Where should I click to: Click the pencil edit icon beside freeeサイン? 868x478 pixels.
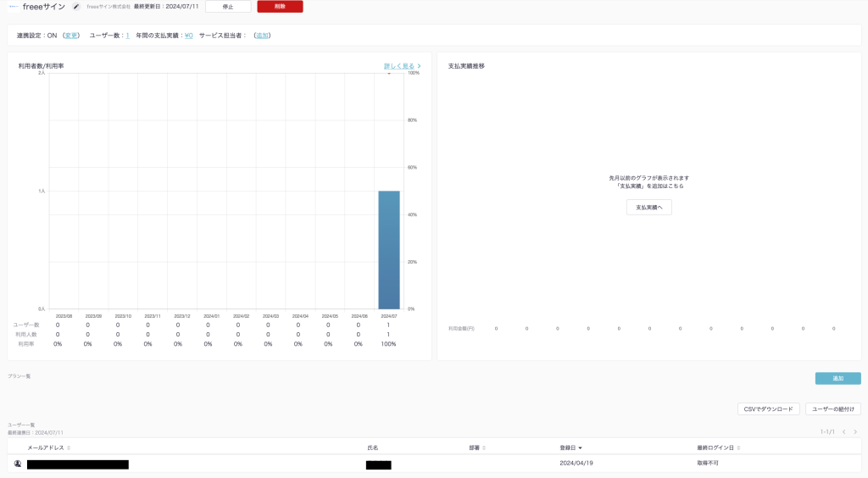click(76, 7)
